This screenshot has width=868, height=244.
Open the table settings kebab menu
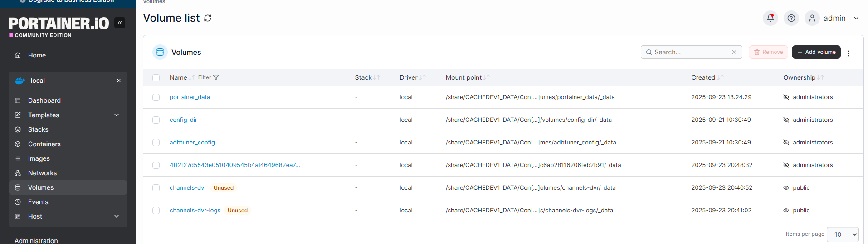(848, 53)
